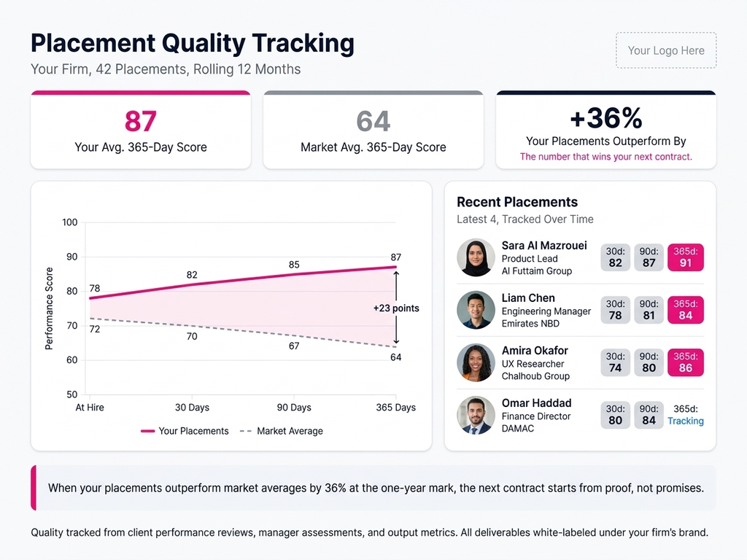Click Sara Al Mazrouei's profile photo

tap(476, 257)
